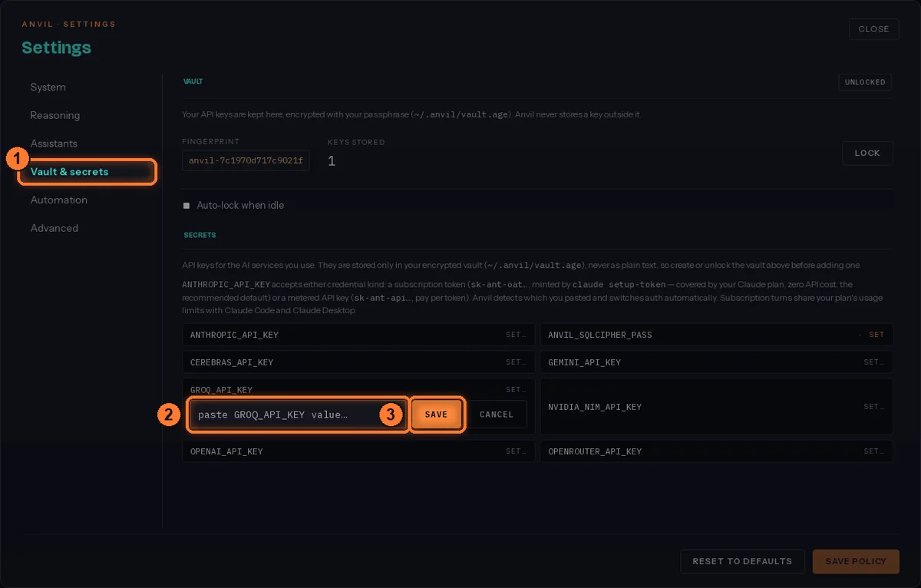921x588 pixels.
Task: Show the Advanced settings section
Action: (54, 228)
